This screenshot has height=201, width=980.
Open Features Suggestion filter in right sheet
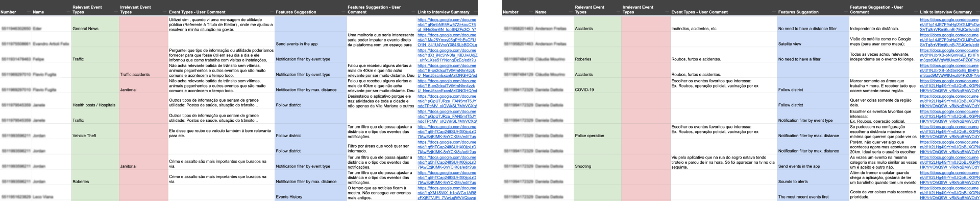point(846,12)
